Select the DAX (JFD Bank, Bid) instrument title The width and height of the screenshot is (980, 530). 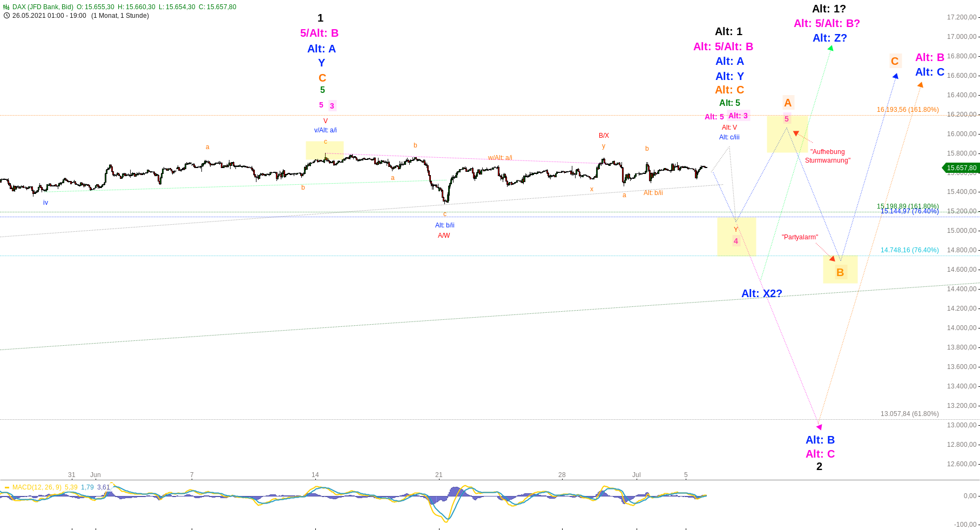pyautogui.click(x=43, y=7)
